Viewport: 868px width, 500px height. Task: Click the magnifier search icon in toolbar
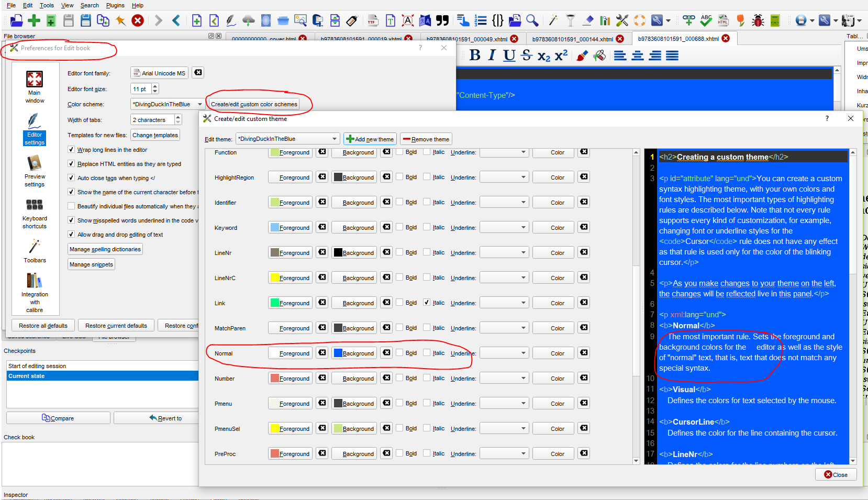tap(532, 20)
